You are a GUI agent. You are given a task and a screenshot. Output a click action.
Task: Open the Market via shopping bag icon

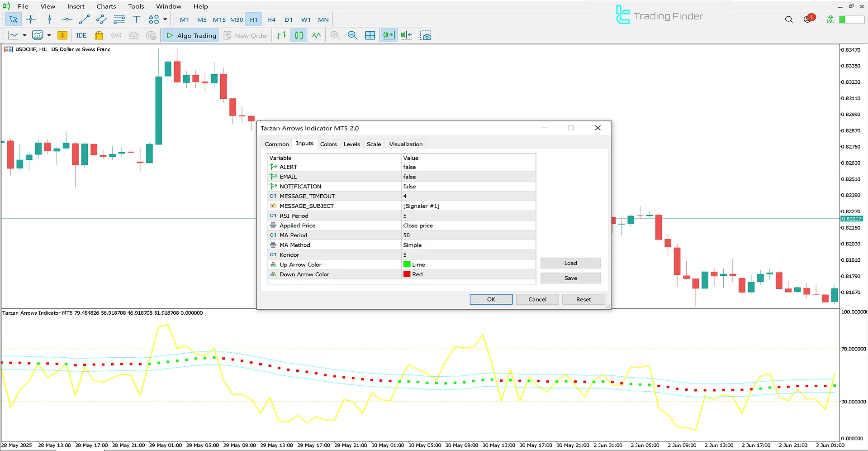(x=99, y=35)
